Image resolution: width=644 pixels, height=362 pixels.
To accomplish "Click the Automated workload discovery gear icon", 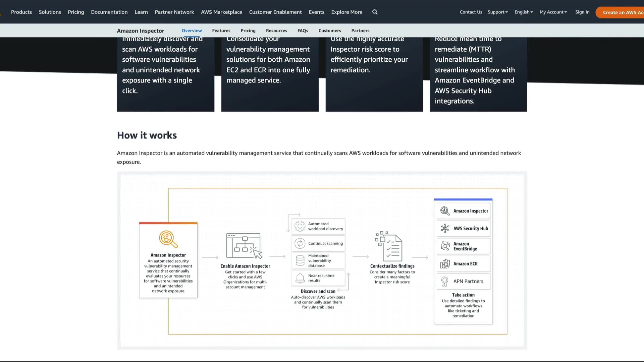I will point(300,226).
